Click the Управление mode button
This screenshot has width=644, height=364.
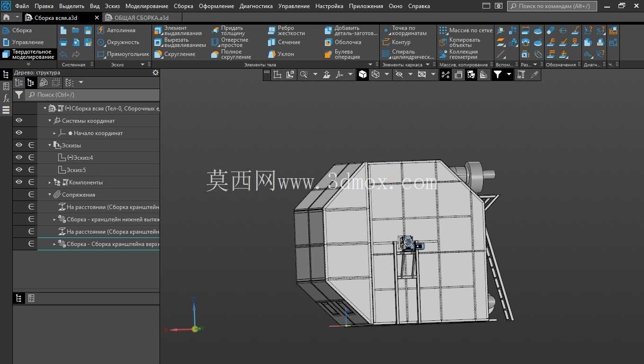pos(28,42)
